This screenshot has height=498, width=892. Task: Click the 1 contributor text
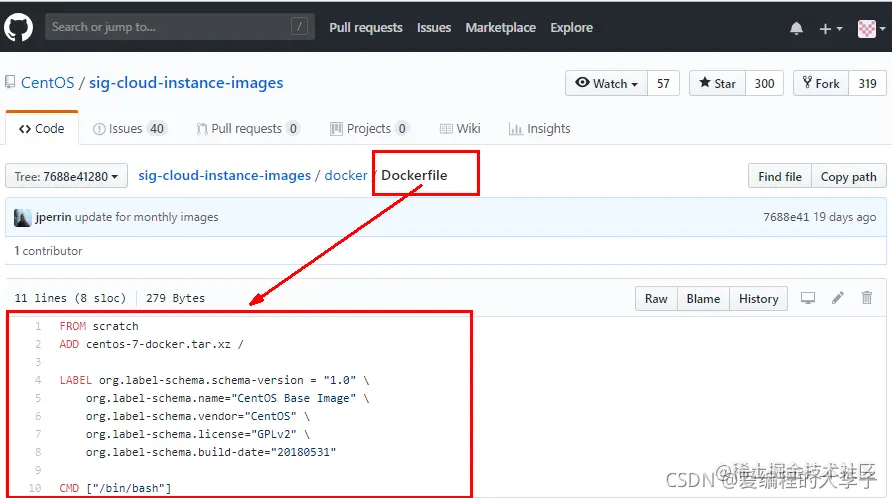(48, 251)
